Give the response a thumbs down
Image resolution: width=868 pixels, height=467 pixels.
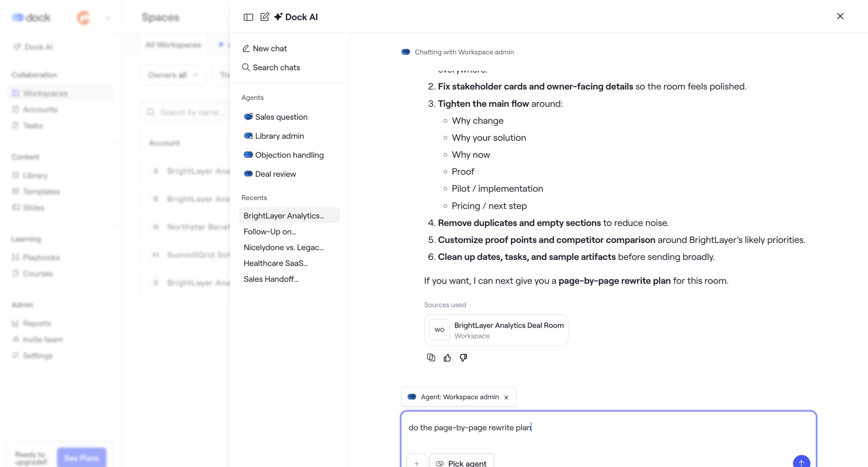[x=463, y=358]
